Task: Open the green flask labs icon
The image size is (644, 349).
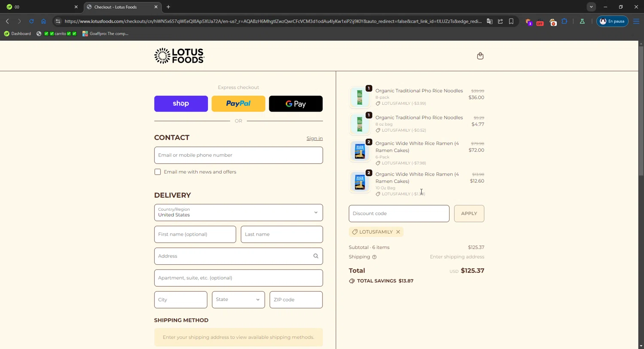Action: tap(582, 21)
